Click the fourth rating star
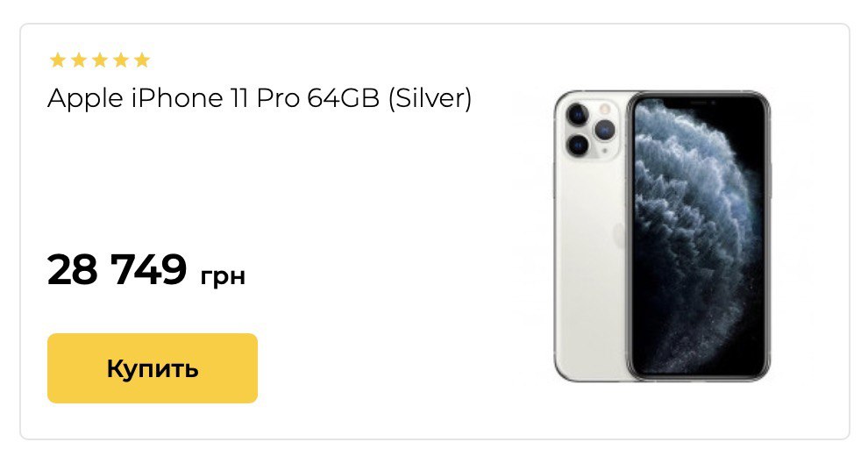 point(121,61)
